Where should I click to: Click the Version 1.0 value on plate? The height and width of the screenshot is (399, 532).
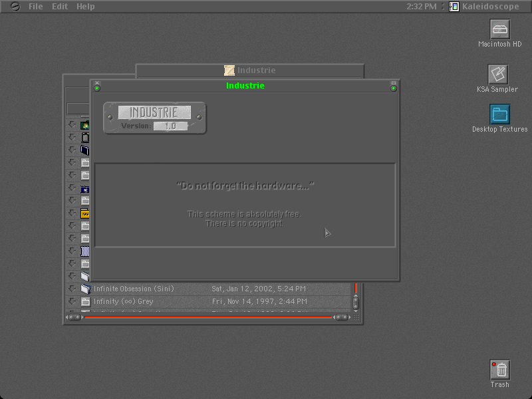[x=170, y=126]
